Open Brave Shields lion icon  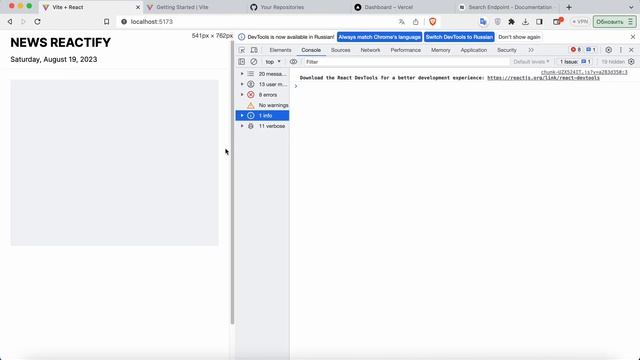coord(433,22)
